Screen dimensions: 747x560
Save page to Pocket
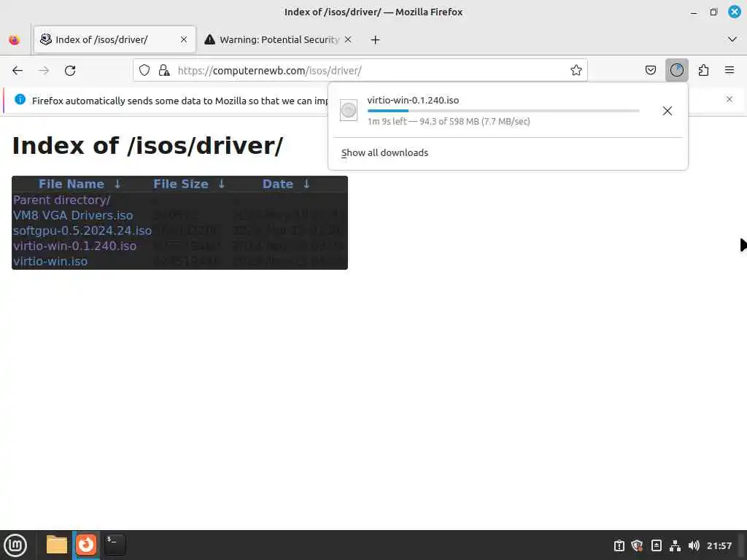pos(650,71)
